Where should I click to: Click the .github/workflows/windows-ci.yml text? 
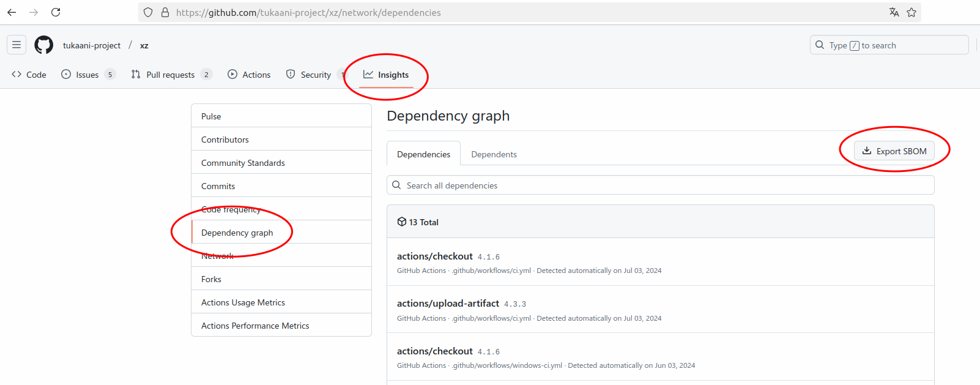[x=507, y=365]
